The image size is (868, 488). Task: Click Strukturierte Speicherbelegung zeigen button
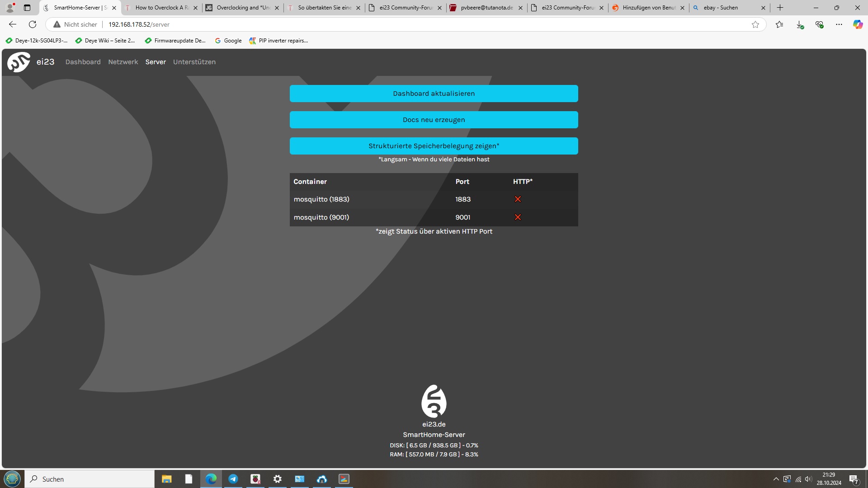pyautogui.click(x=434, y=146)
